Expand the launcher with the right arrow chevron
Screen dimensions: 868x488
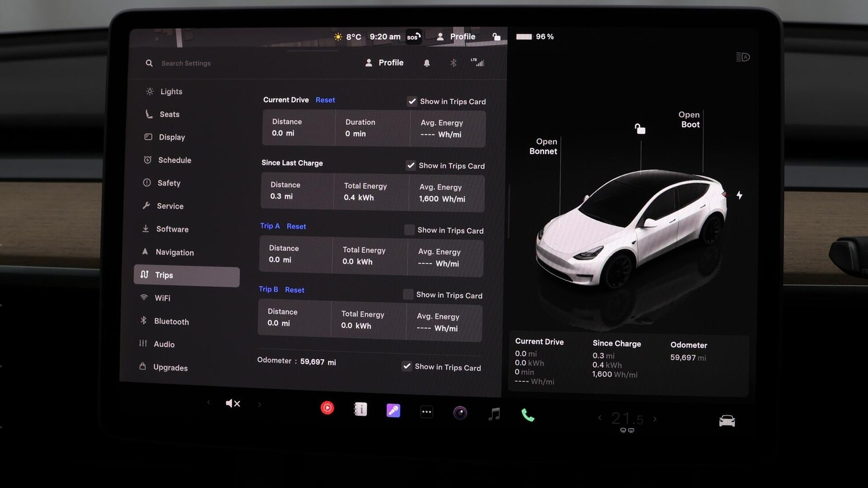(x=259, y=404)
